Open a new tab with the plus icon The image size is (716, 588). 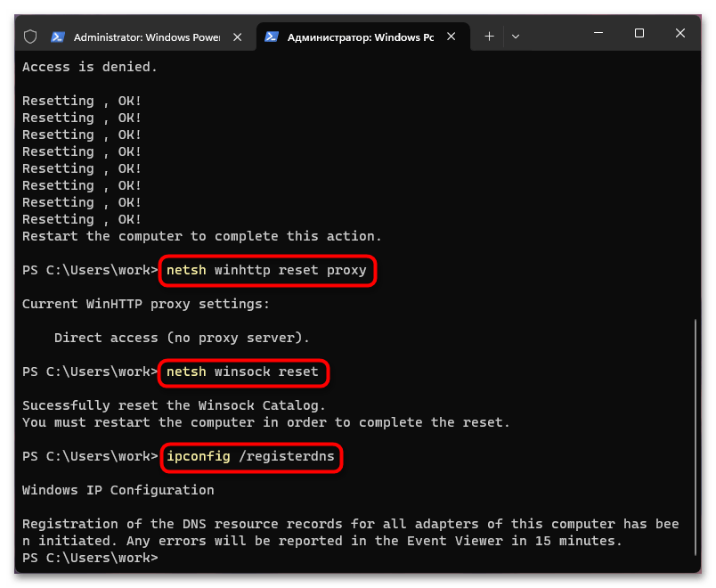point(488,36)
